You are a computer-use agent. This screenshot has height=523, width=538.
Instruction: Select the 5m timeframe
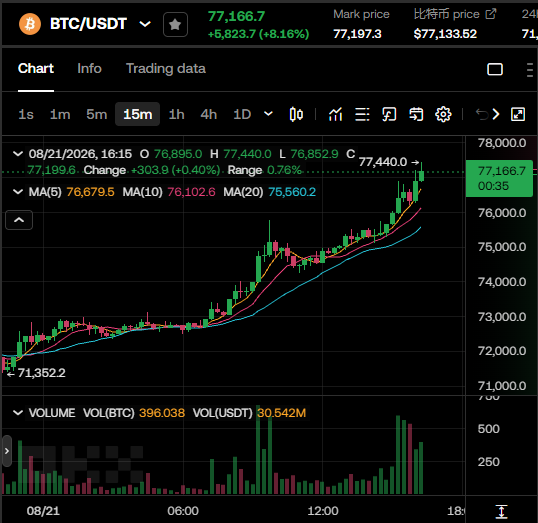click(x=96, y=114)
